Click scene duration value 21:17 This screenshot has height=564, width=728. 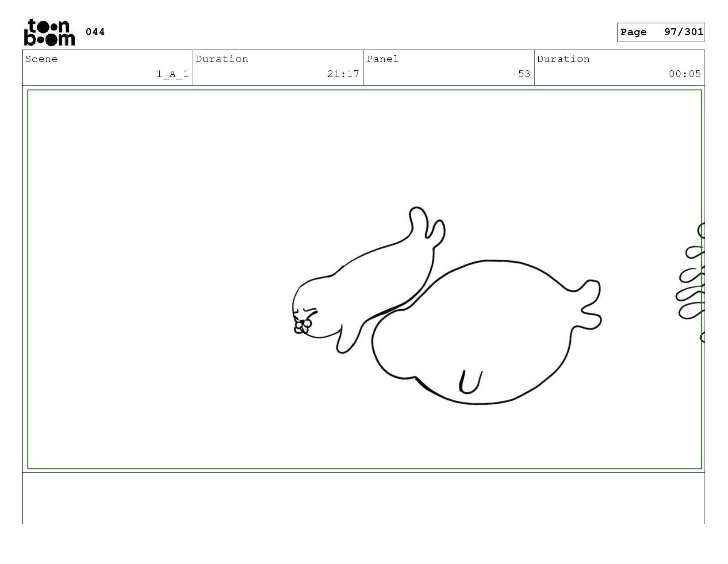click(x=343, y=74)
